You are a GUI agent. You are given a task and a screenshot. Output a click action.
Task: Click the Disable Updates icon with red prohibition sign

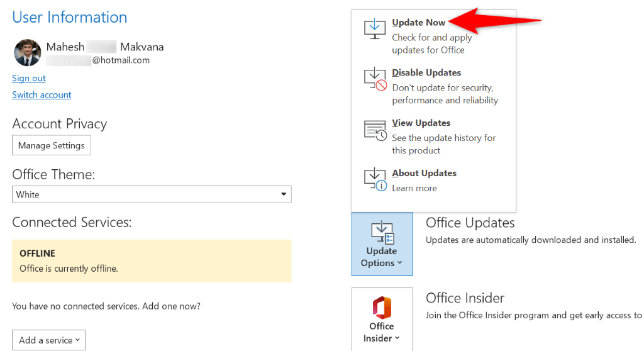click(x=375, y=79)
